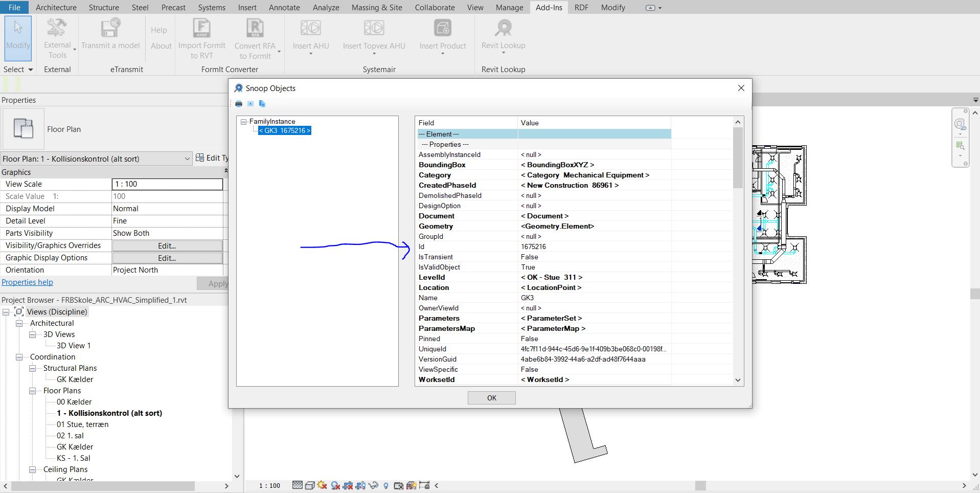Collapse the Ceiling Plans node
Viewport: 980px width, 493px height.
(x=33, y=469)
